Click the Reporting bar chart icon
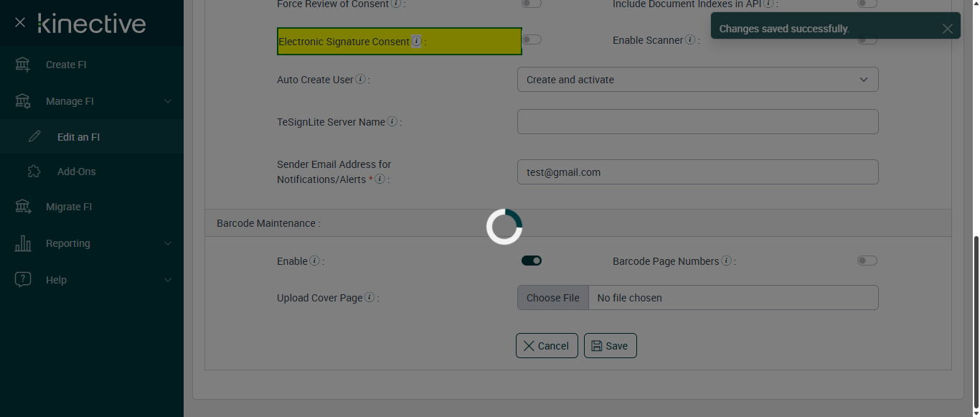The height and width of the screenshot is (417, 980). point(23,243)
